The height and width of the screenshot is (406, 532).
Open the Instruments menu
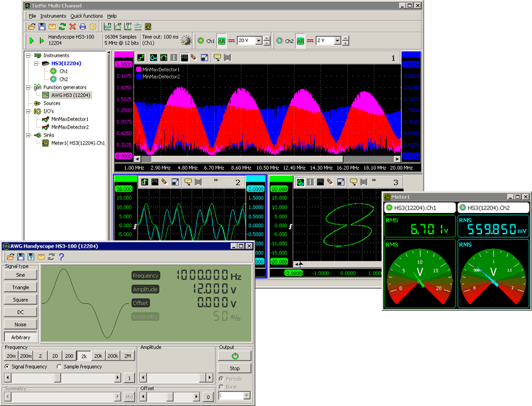[53, 16]
